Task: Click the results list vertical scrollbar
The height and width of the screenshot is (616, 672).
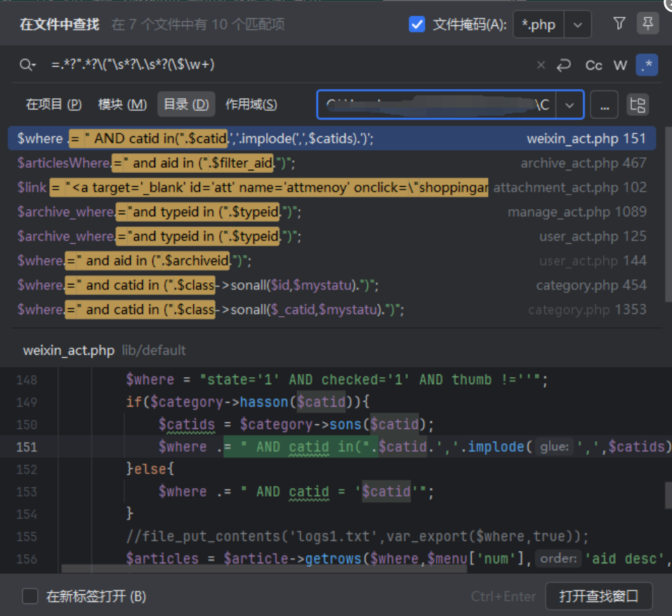Action: pyautogui.click(x=668, y=214)
